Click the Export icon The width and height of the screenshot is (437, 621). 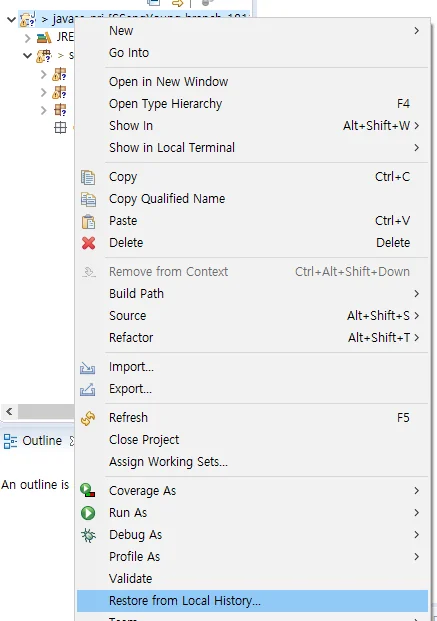click(x=88, y=389)
